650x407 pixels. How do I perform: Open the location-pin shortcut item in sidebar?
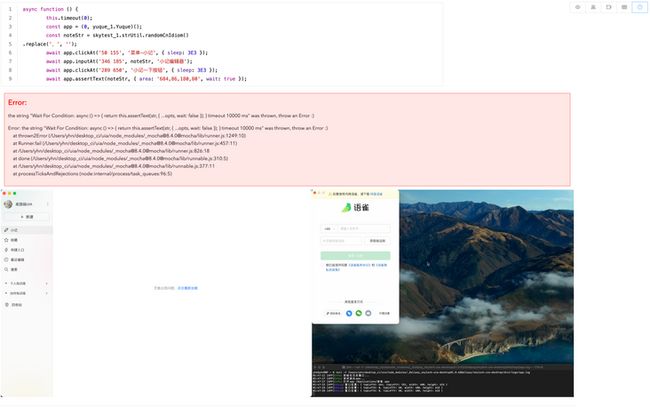tap(27, 250)
